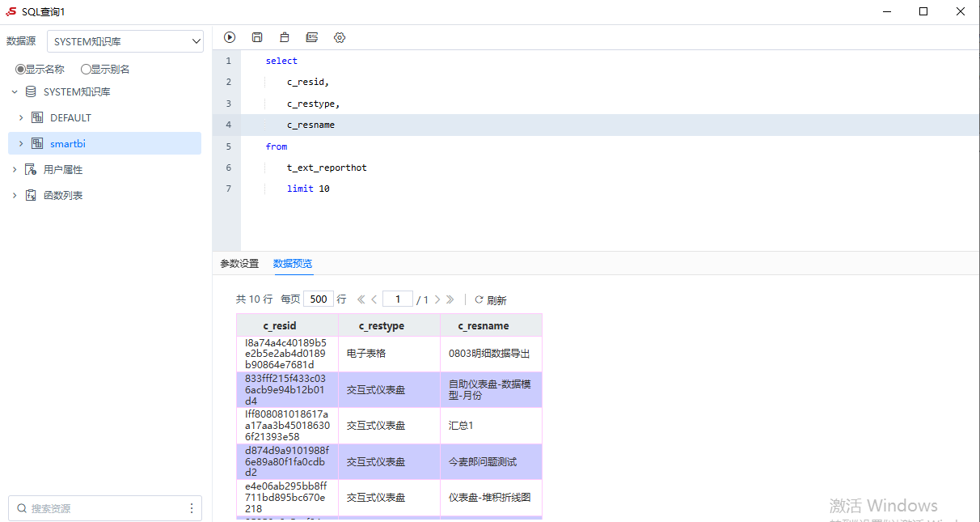
Task: Select the 显示别名 radio button
Action: tap(86, 70)
